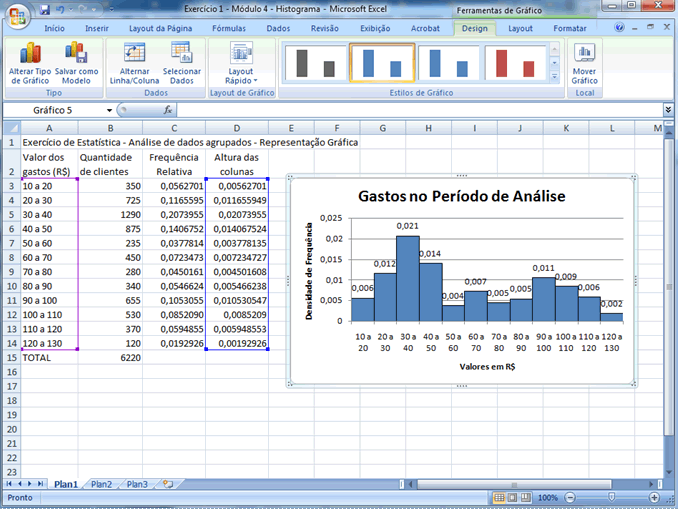Click cell B15 containing total 6220

110,357
